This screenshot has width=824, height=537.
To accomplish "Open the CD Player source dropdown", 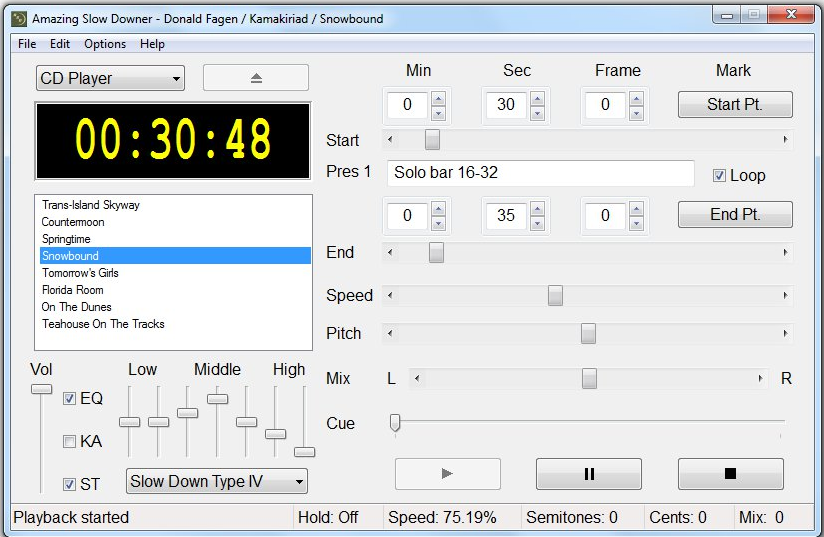I will [x=110, y=78].
